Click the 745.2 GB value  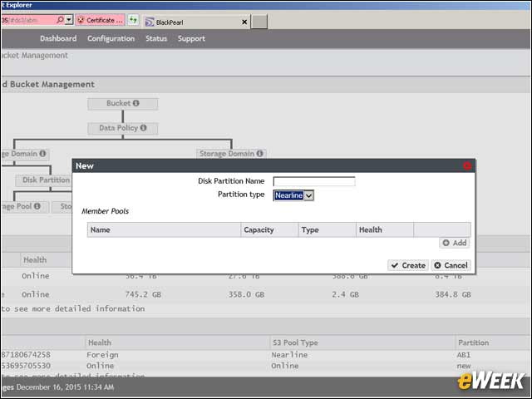coord(143,294)
